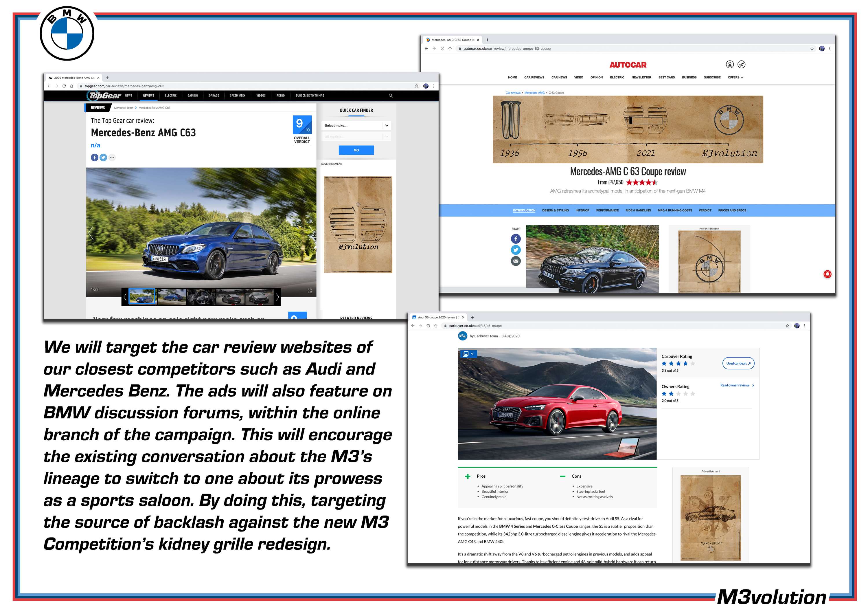Open Carbuyer photo gallery icon showing 9
The image size is (868, 614).
coord(469,354)
